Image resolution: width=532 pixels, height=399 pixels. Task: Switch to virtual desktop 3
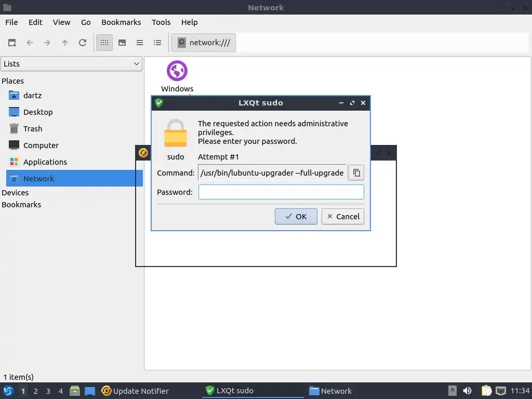(48, 391)
